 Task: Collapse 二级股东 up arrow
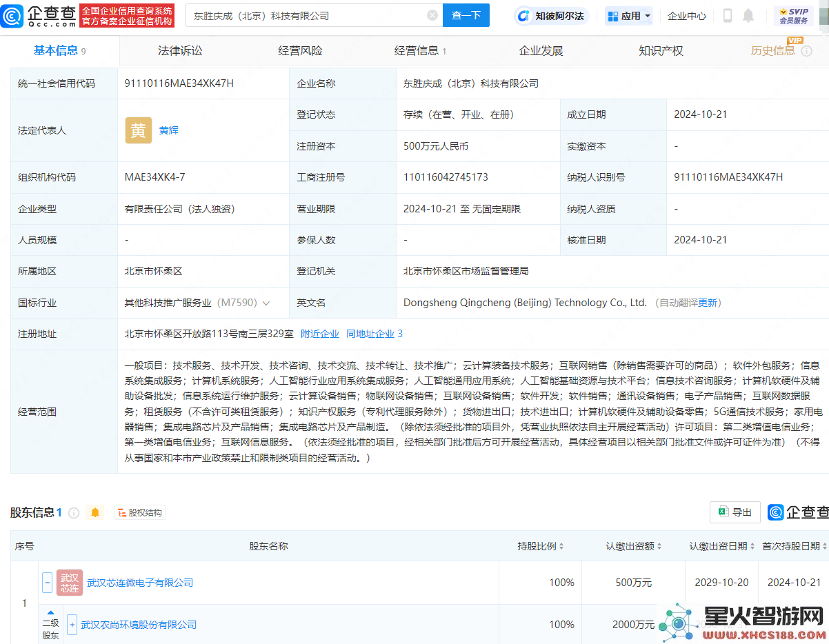(x=50, y=612)
